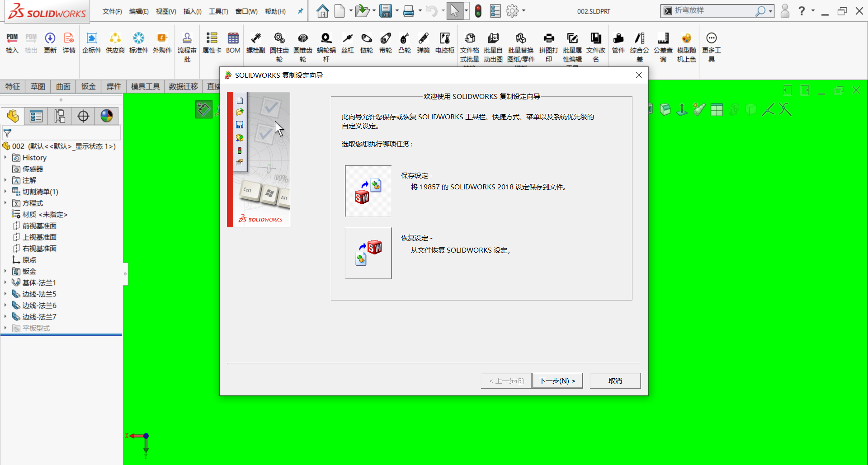The image size is (868, 465).
Task: Launch the 圆柱齿轮 cylindrical gear tool
Action: pos(279,47)
